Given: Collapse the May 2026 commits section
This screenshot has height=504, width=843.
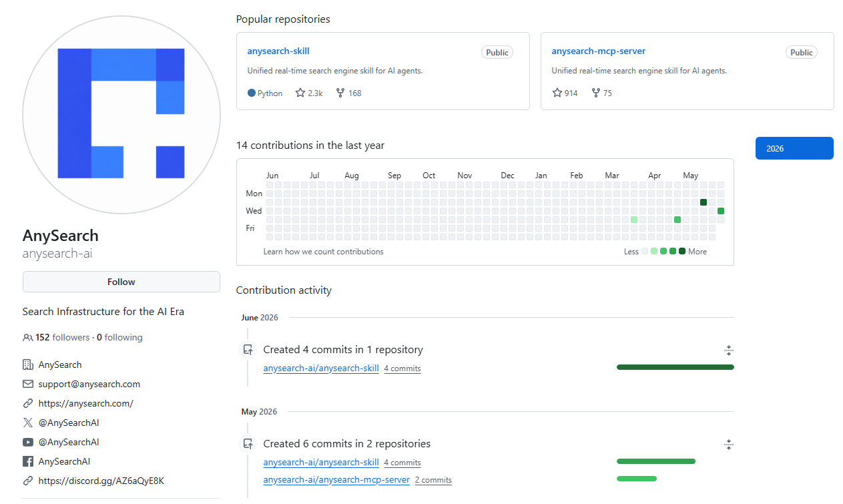Looking at the screenshot, I should tap(729, 444).
